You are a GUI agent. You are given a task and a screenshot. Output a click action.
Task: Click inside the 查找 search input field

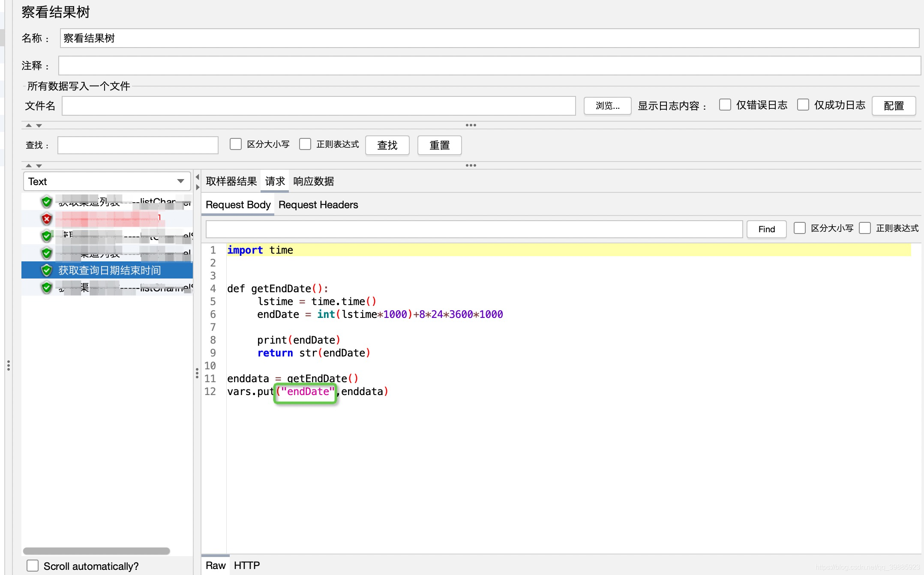137,145
